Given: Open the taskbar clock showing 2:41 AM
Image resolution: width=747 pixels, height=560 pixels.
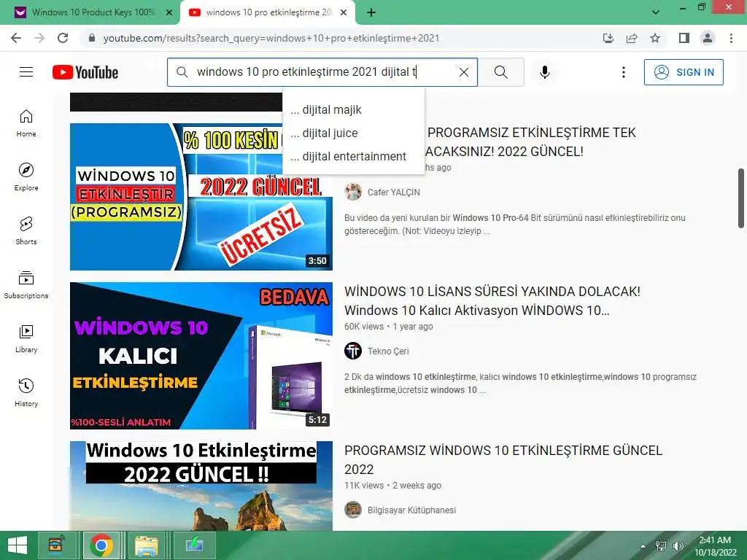Looking at the screenshot, I should pos(715,545).
